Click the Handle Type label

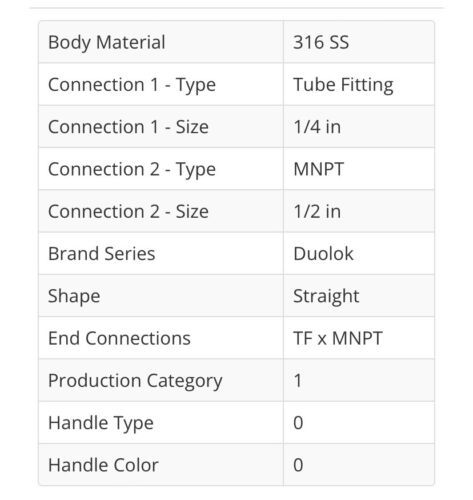pyautogui.click(x=101, y=423)
